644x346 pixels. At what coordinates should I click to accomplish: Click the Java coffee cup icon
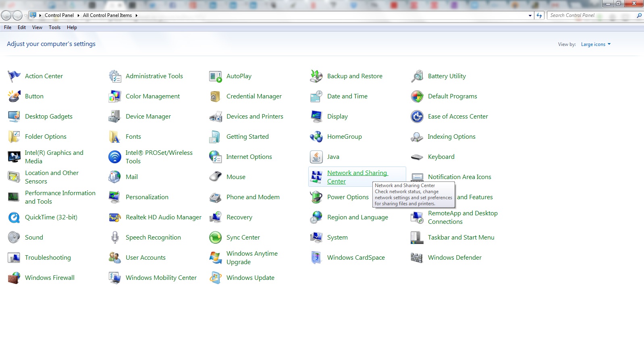(316, 157)
